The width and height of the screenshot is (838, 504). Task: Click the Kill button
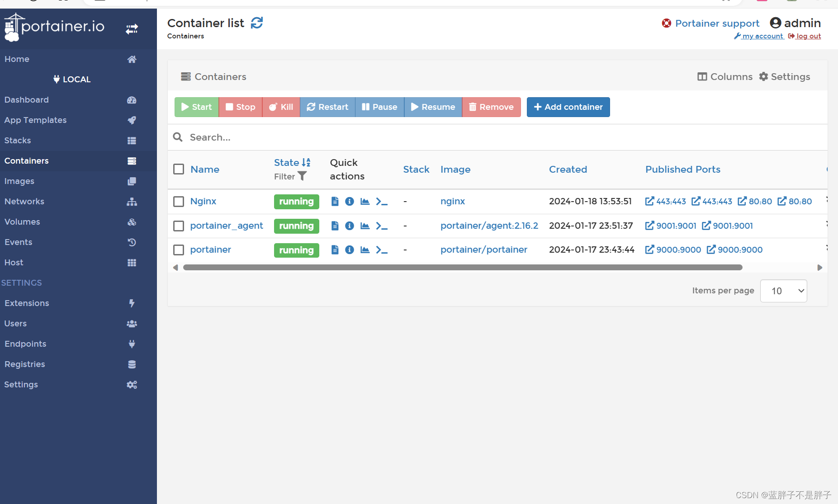[x=281, y=107]
